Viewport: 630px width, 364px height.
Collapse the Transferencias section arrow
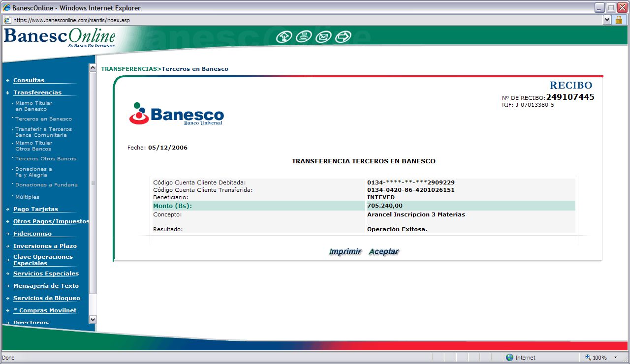[7, 92]
